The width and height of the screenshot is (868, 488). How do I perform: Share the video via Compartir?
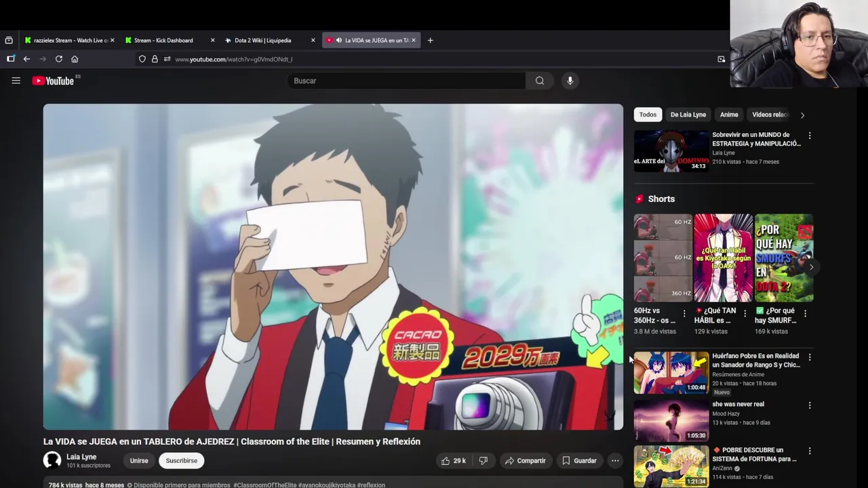coord(525,461)
